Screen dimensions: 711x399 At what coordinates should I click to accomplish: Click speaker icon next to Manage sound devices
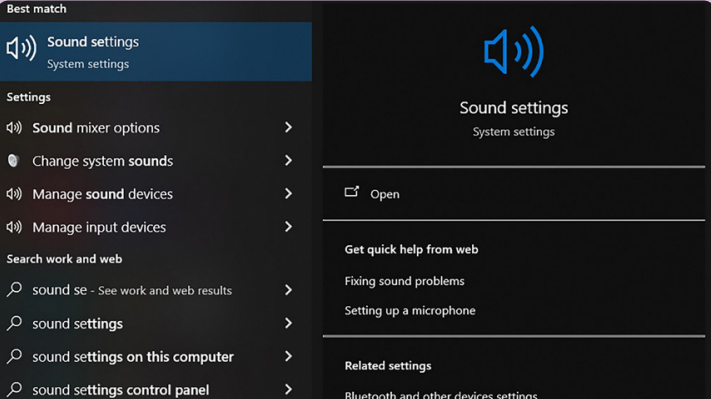14,194
